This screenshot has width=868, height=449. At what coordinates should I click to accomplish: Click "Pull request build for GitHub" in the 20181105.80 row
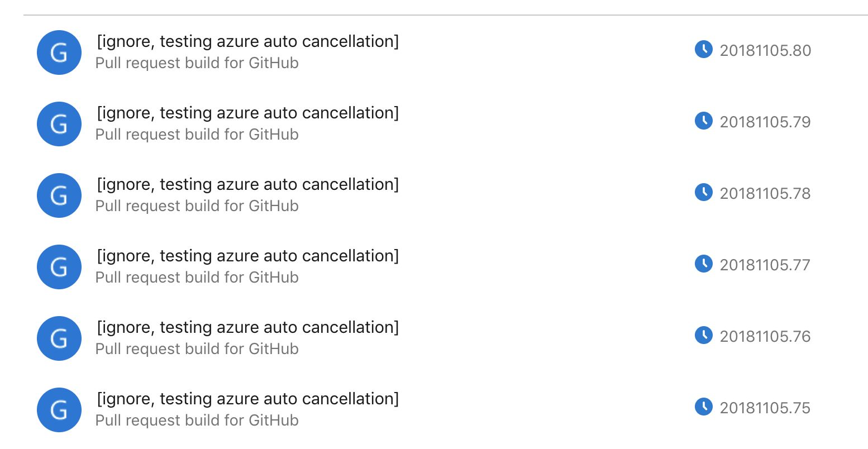(x=197, y=63)
